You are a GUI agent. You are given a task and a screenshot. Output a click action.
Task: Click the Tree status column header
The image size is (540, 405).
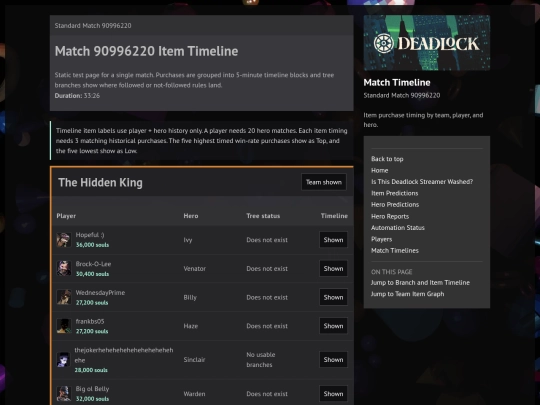pos(263,216)
